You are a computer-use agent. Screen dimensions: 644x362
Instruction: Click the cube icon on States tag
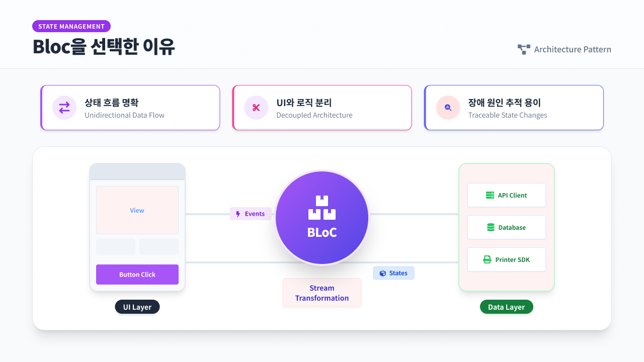383,273
